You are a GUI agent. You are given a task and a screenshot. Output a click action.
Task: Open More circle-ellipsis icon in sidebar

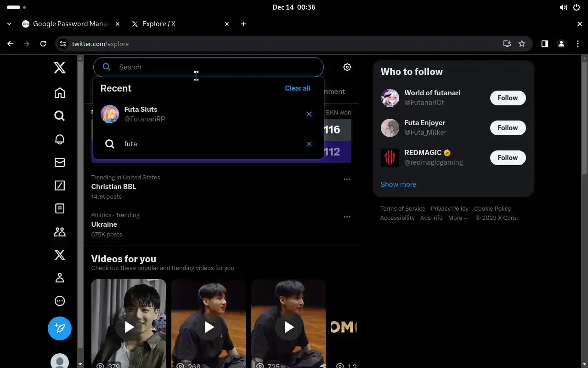click(60, 301)
